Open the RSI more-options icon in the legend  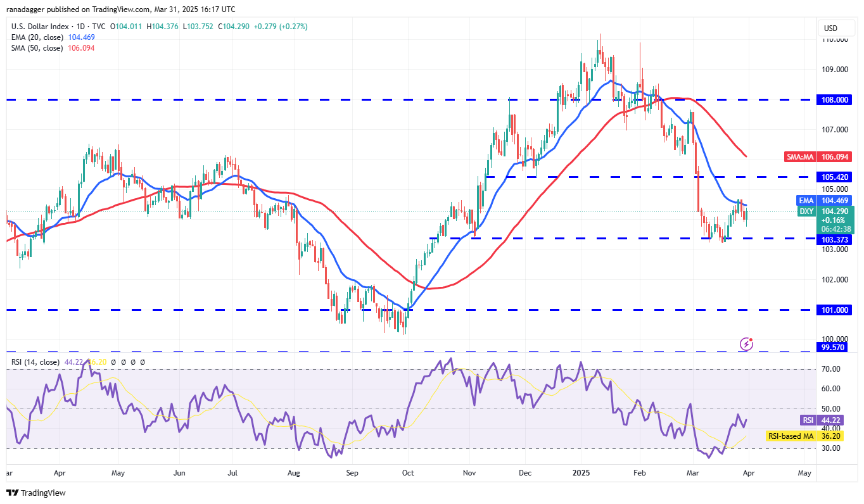click(143, 362)
